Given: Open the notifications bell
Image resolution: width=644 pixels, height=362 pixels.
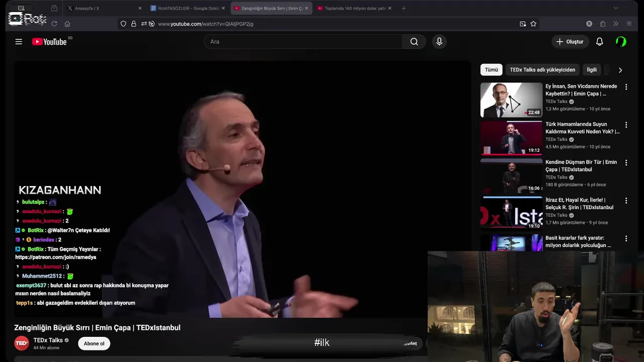Looking at the screenshot, I should click(x=599, y=42).
